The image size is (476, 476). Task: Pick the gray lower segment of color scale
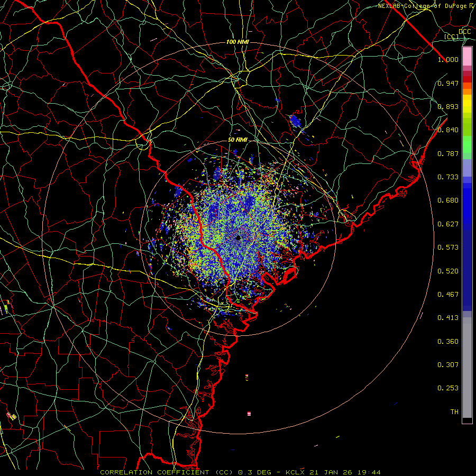coord(467,368)
